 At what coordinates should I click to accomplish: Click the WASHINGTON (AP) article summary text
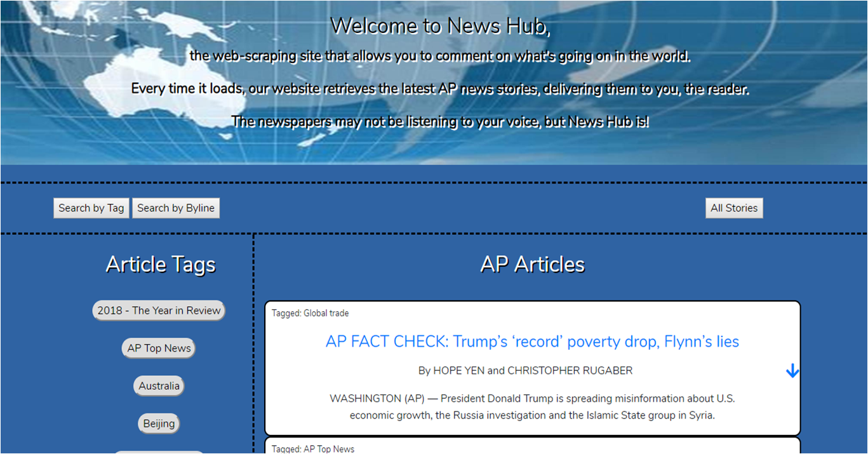point(532,407)
